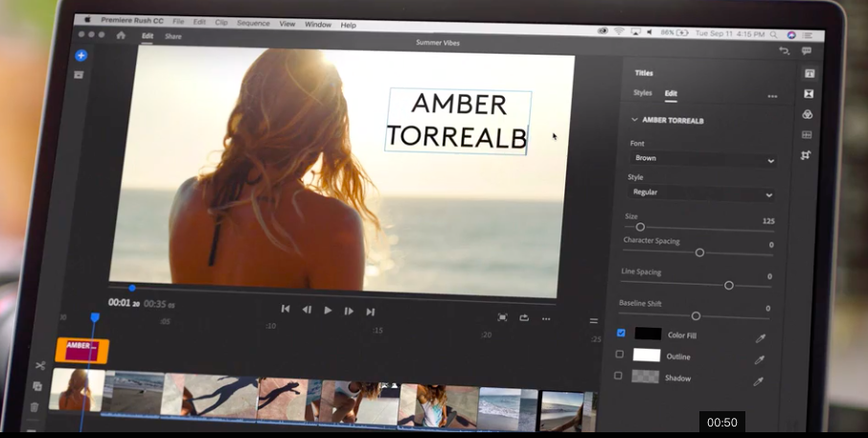The height and width of the screenshot is (438, 868).
Task: Click the black Color Fill swatch
Action: pyautogui.click(x=648, y=334)
